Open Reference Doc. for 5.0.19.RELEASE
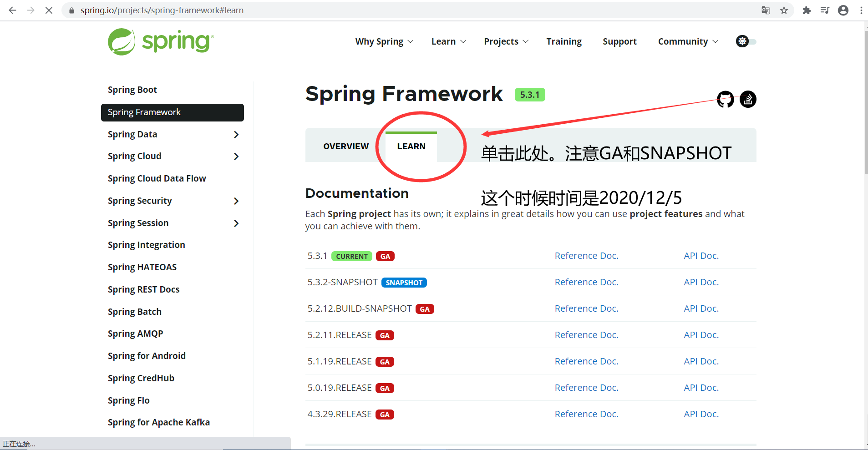The width and height of the screenshot is (868, 450). [x=586, y=388]
